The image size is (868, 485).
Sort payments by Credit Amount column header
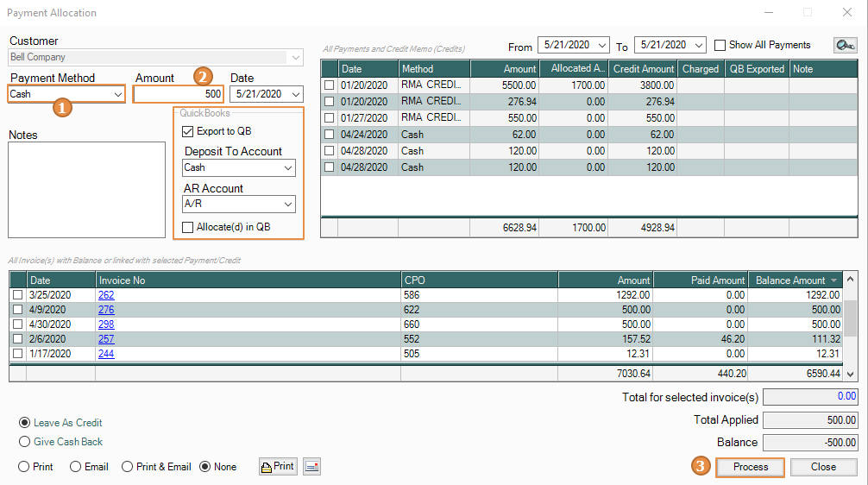coord(642,69)
